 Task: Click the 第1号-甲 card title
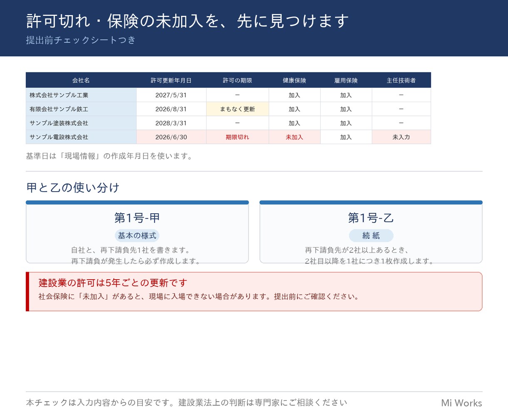pos(137,217)
